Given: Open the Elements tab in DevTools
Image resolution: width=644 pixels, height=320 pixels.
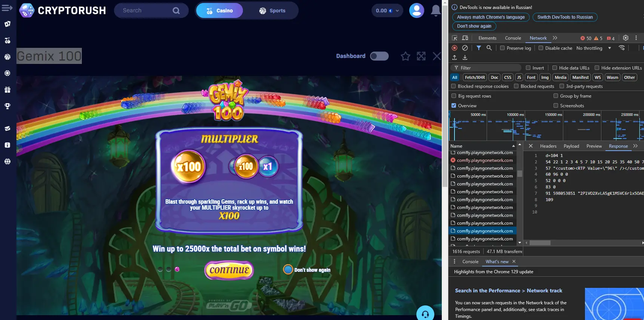Looking at the screenshot, I should coord(487,38).
